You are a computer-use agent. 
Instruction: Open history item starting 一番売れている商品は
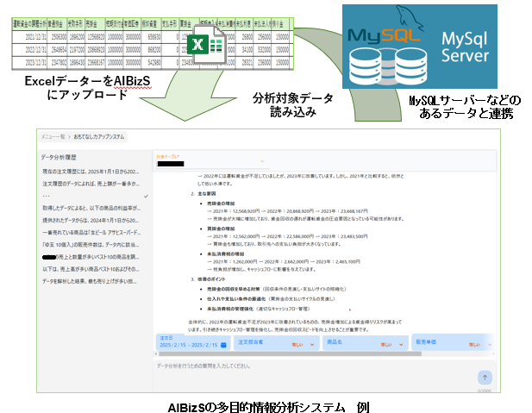coord(91,233)
